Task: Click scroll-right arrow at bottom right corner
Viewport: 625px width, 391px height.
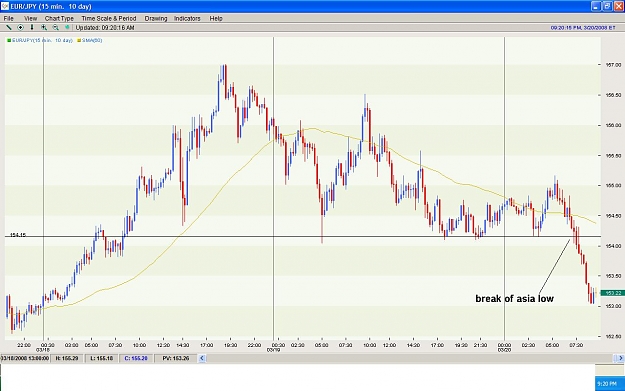Action: pos(620,358)
